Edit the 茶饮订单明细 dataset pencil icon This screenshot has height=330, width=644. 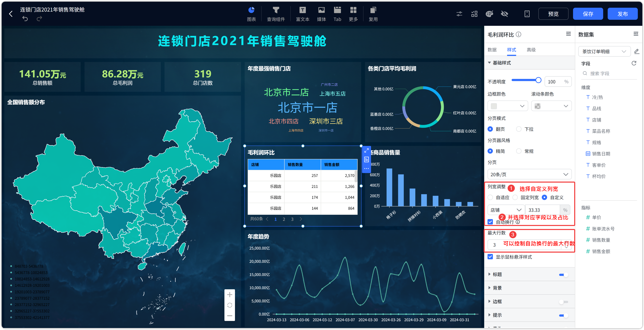[x=636, y=51]
